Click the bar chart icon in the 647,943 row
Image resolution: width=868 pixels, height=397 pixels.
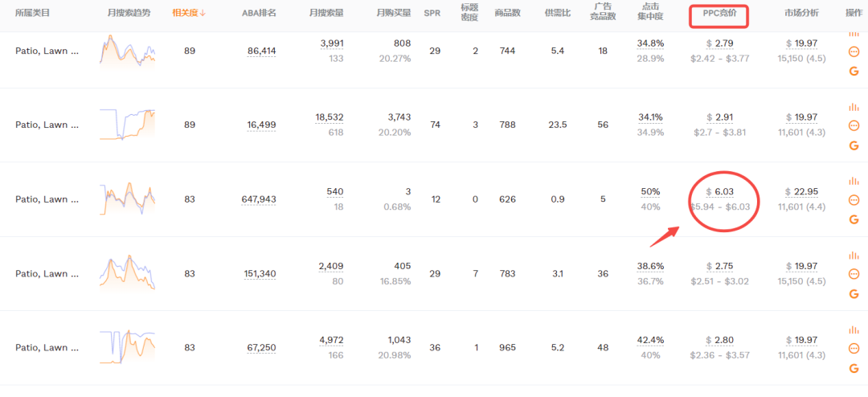click(x=854, y=181)
